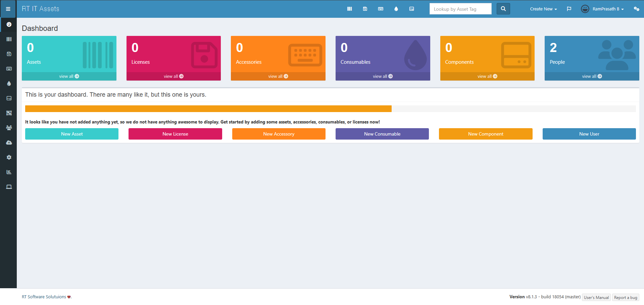This screenshot has width=644, height=305.
Task: Click the magnifier search button
Action: 503,9
